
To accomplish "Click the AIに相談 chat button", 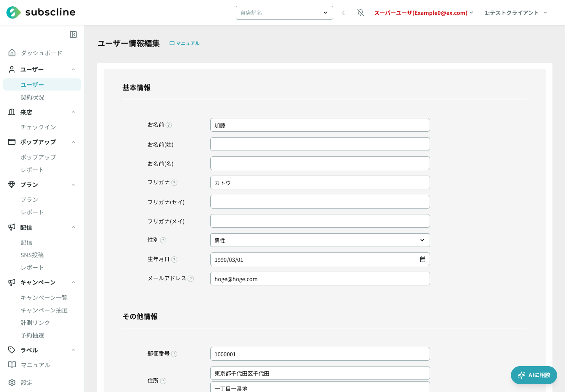I will click(x=534, y=375).
